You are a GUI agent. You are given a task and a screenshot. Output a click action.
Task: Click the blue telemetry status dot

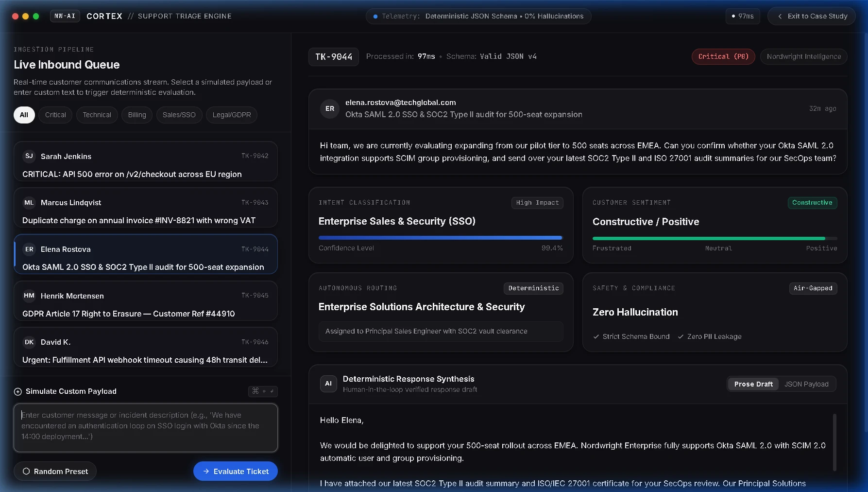click(375, 17)
